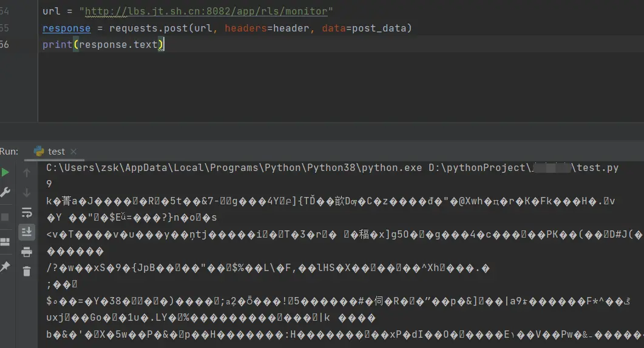Click the headers keyword argument

click(246, 28)
